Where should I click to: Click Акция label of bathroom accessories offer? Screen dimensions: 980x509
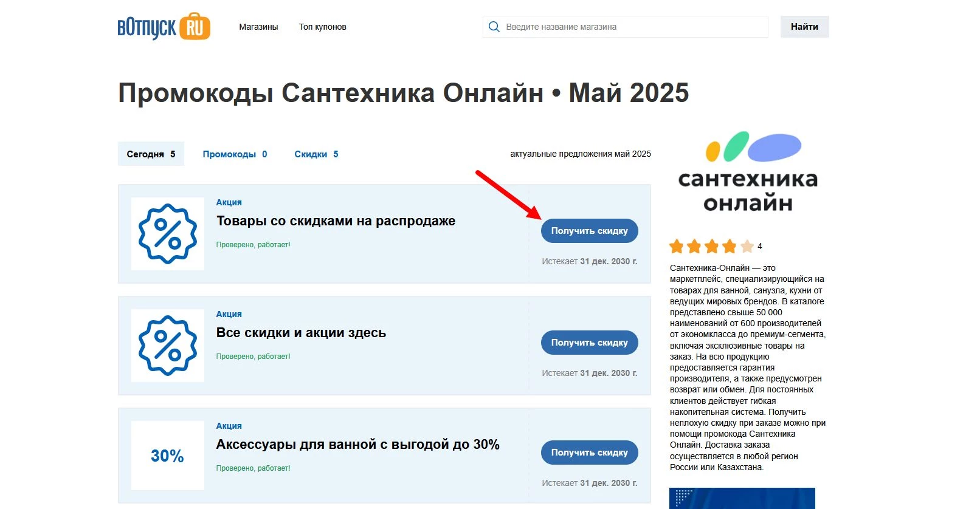click(229, 426)
